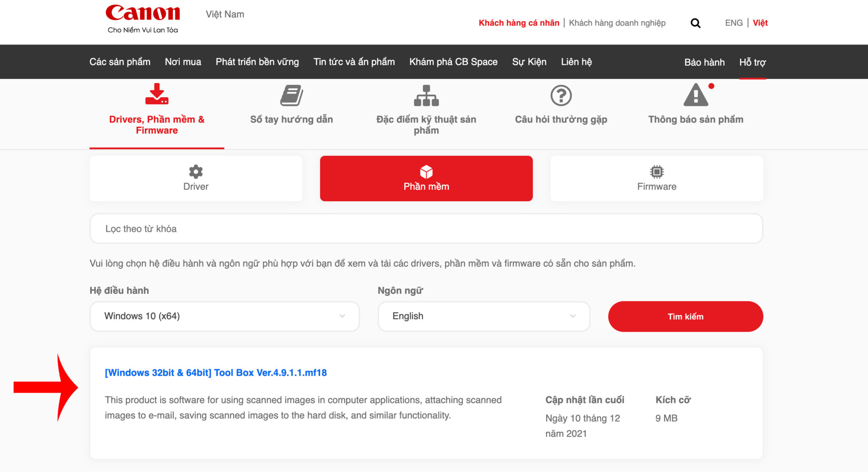Click the Việt Nam country label
Image resolution: width=868 pixels, height=472 pixels.
point(225,14)
